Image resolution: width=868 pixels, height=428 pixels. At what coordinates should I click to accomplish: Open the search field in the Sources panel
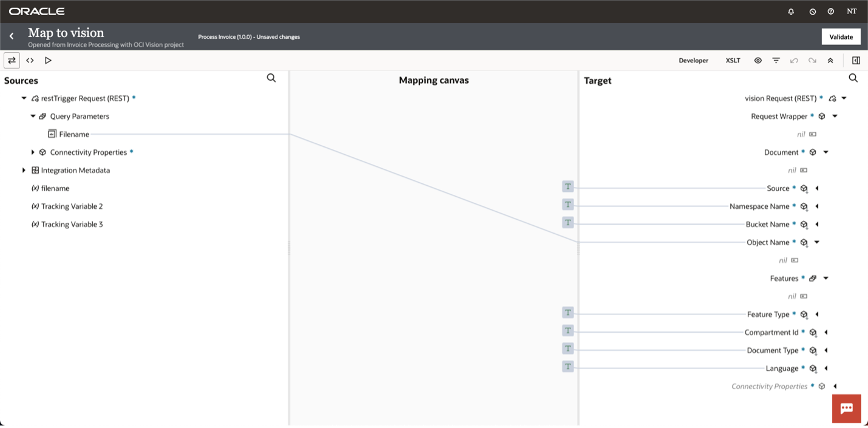point(271,78)
